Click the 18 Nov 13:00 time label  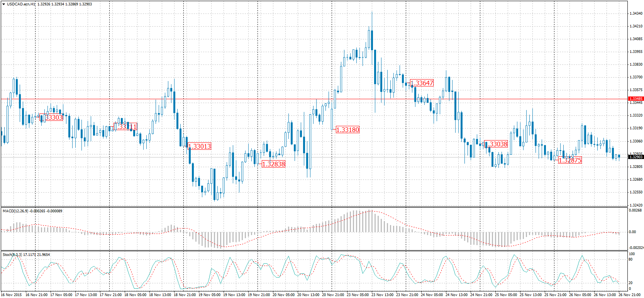(160, 295)
